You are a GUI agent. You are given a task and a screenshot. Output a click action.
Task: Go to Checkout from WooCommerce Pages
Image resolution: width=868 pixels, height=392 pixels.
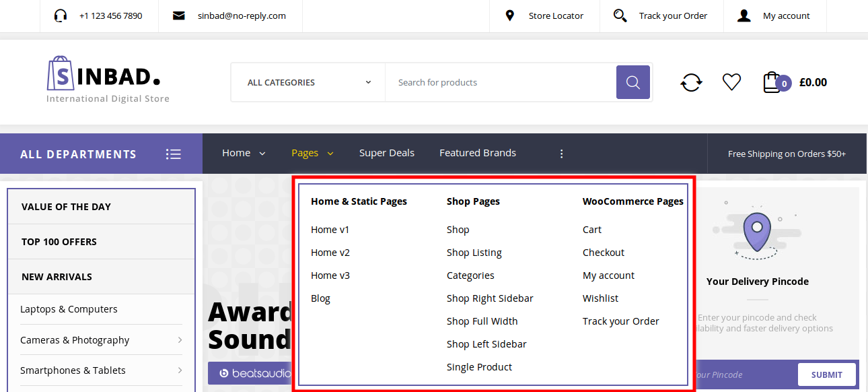click(604, 253)
